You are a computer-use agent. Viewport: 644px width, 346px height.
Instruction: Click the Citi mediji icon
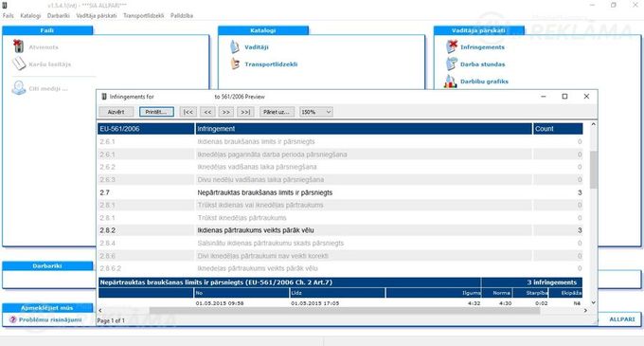tap(19, 88)
